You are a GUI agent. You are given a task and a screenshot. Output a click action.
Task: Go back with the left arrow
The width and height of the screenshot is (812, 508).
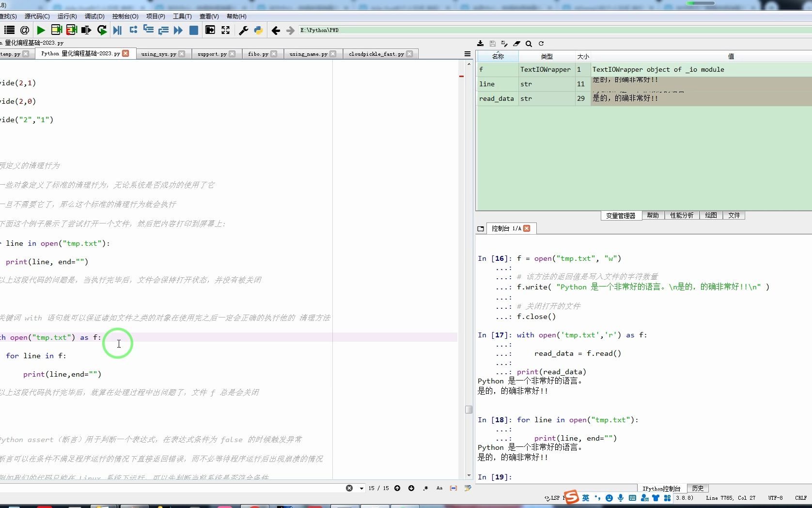tap(276, 31)
